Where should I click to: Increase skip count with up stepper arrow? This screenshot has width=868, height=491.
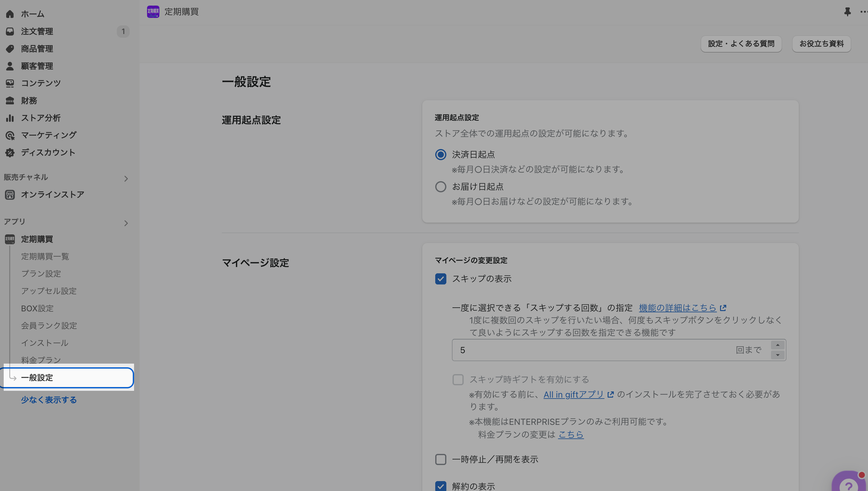coord(777,345)
